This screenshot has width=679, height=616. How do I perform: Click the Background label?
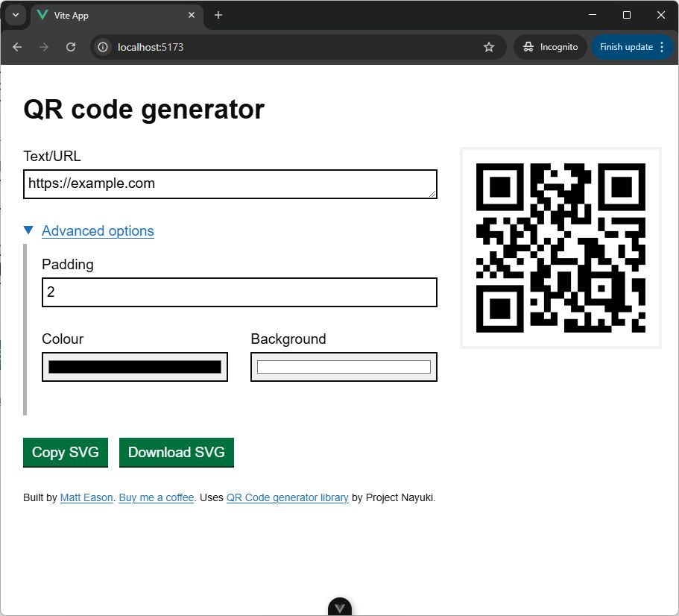point(288,339)
